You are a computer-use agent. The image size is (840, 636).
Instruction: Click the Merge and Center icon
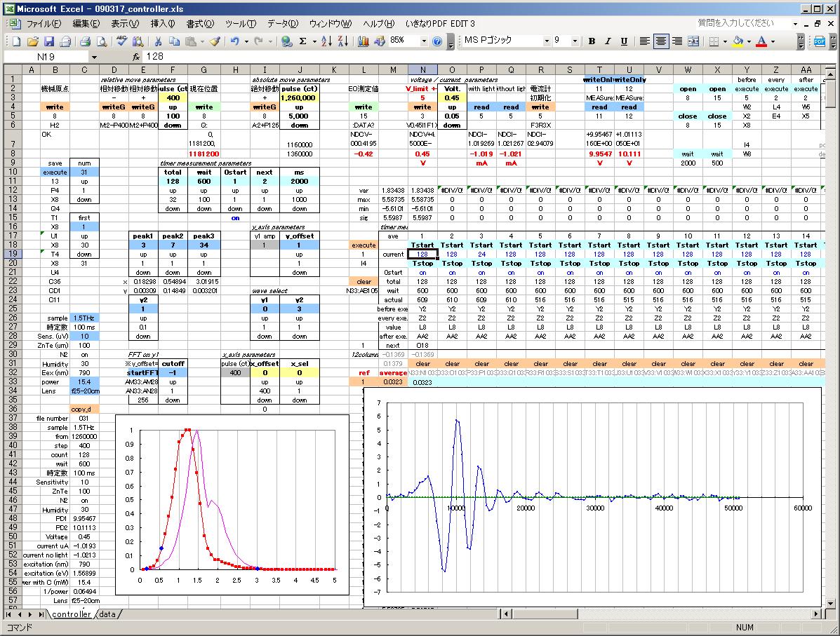click(693, 41)
